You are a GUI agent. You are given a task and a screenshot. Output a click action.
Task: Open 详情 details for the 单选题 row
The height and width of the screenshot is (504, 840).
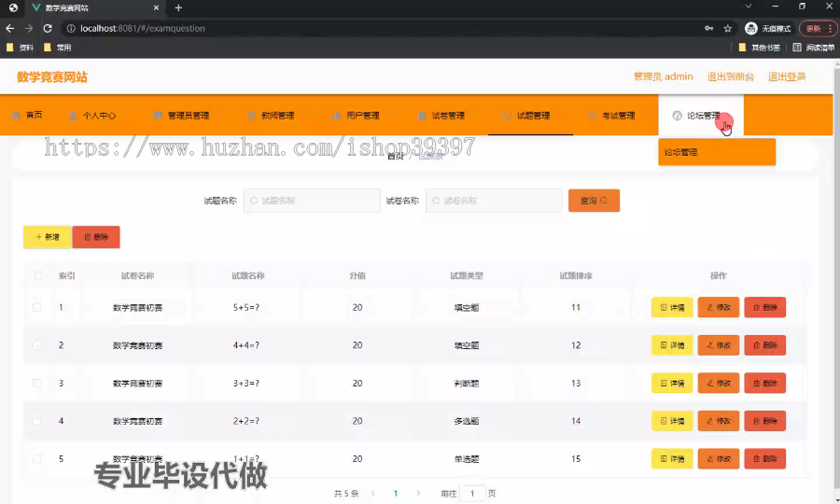click(x=672, y=459)
